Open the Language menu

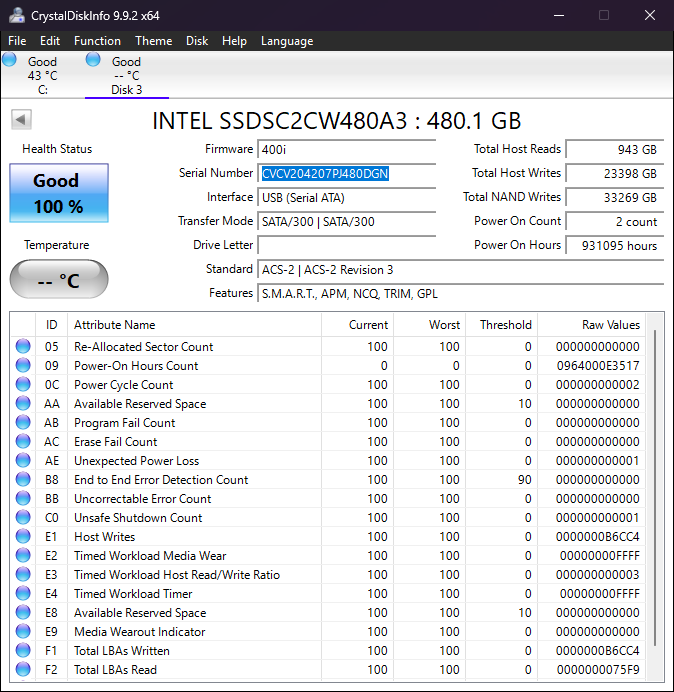click(287, 41)
